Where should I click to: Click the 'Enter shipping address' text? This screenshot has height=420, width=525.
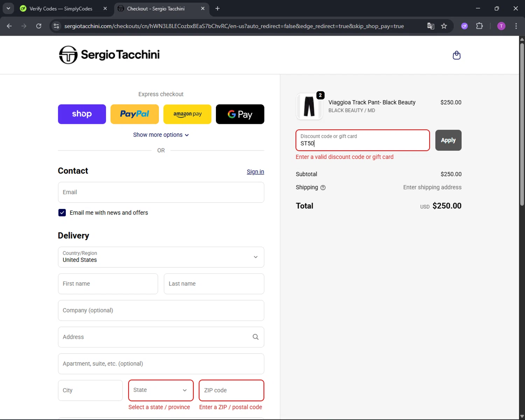(x=432, y=187)
